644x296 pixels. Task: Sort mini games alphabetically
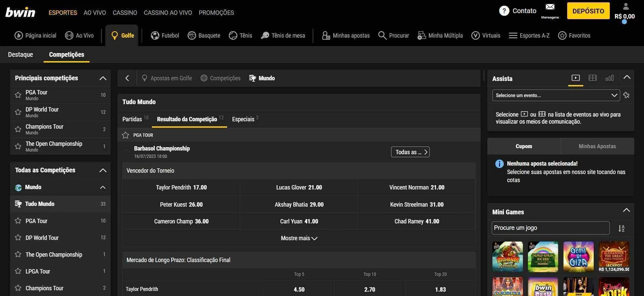point(622,228)
